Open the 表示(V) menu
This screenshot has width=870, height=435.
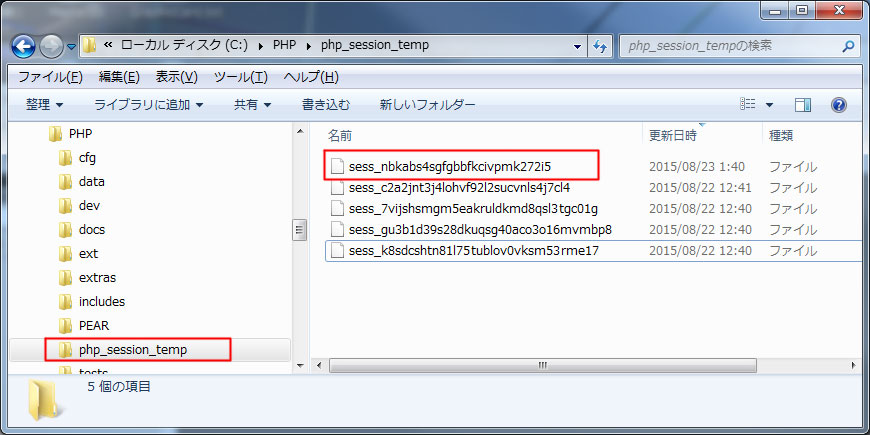tap(176, 77)
